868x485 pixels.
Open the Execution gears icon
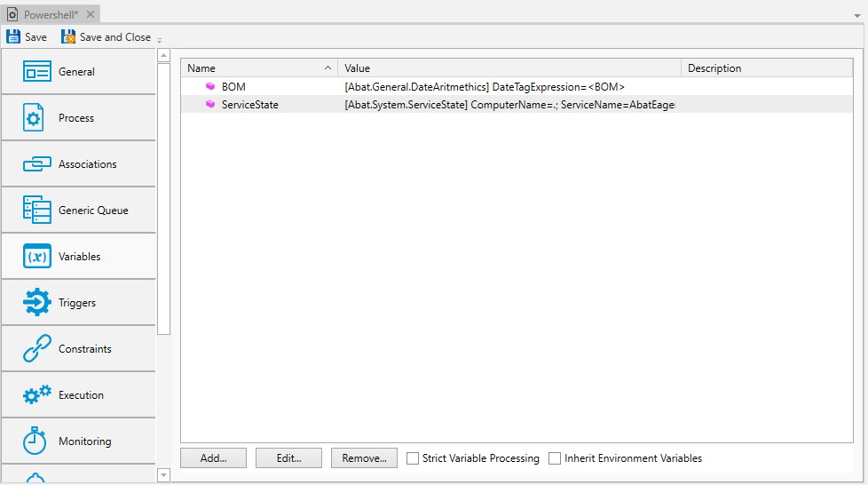(36, 395)
